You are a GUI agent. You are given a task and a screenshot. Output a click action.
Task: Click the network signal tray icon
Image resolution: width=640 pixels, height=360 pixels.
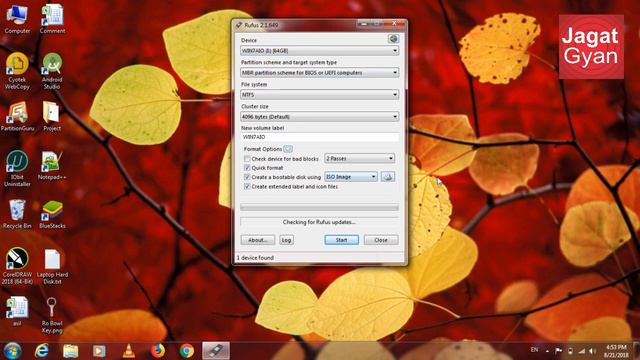pyautogui.click(x=582, y=351)
